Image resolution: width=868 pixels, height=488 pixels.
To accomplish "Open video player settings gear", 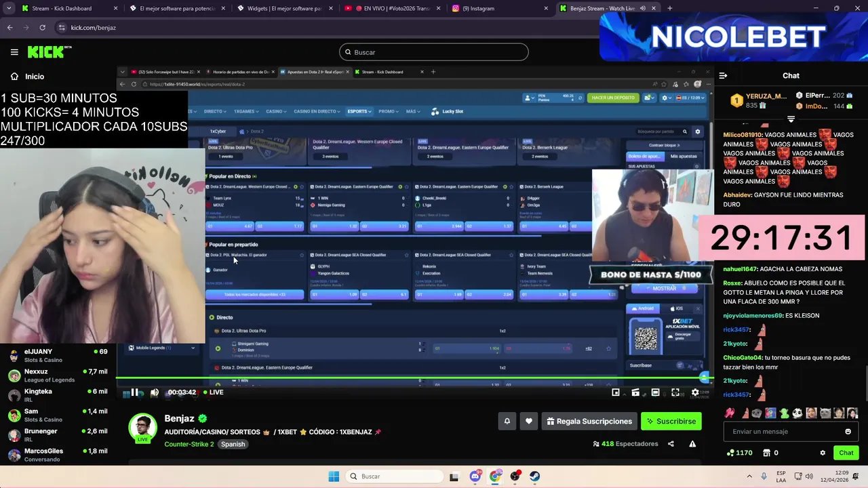I will 695,392.
